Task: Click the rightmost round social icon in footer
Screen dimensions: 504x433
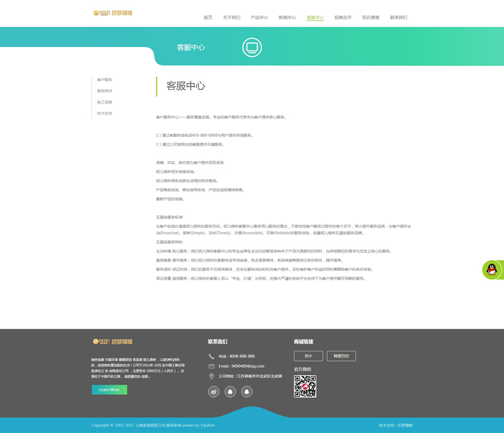Action: tap(247, 391)
